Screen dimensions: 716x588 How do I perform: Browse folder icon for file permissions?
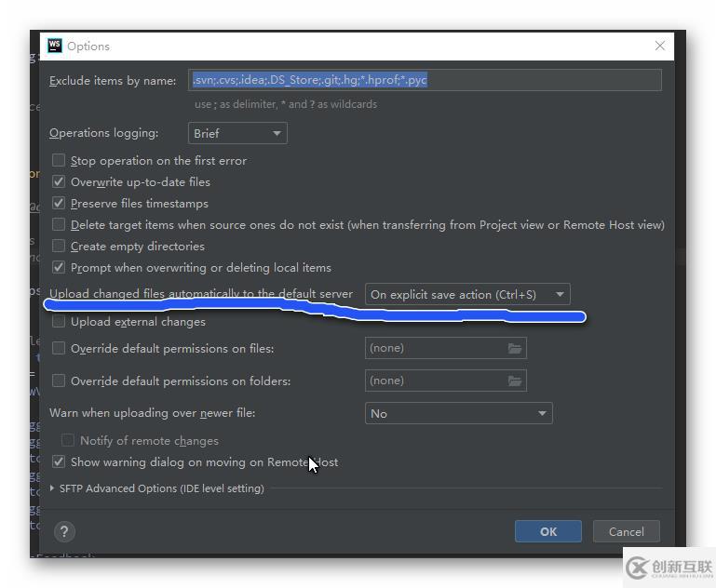point(515,349)
